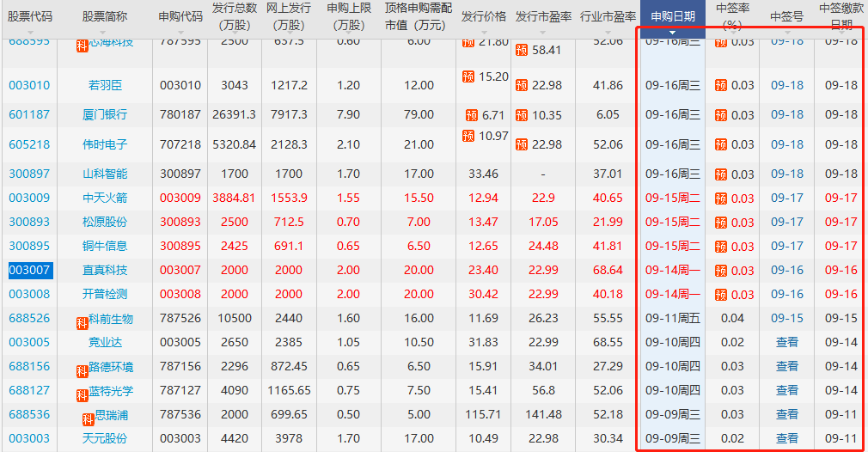
Task: Click the 预 badge beside 厦门银行 price 6.71
Action: pyautogui.click(x=472, y=115)
